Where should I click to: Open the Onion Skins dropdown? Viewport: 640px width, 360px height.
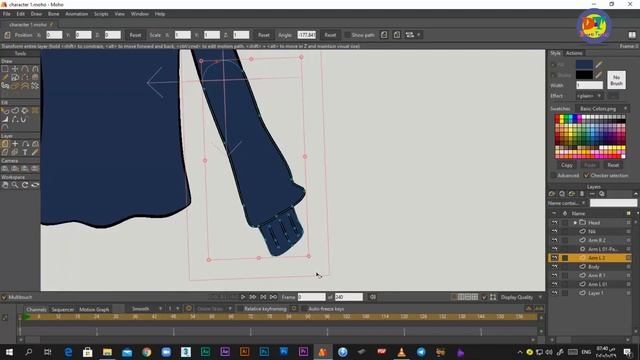214,309
